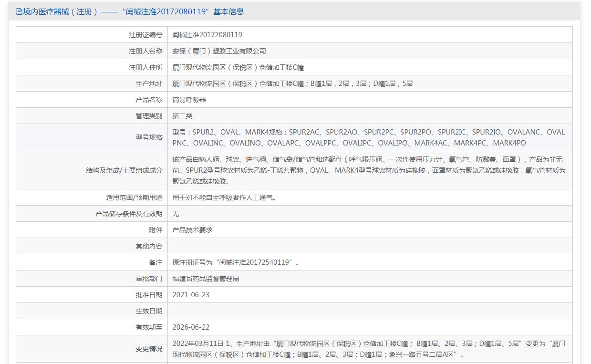Click the management category value 第二类

183,116
